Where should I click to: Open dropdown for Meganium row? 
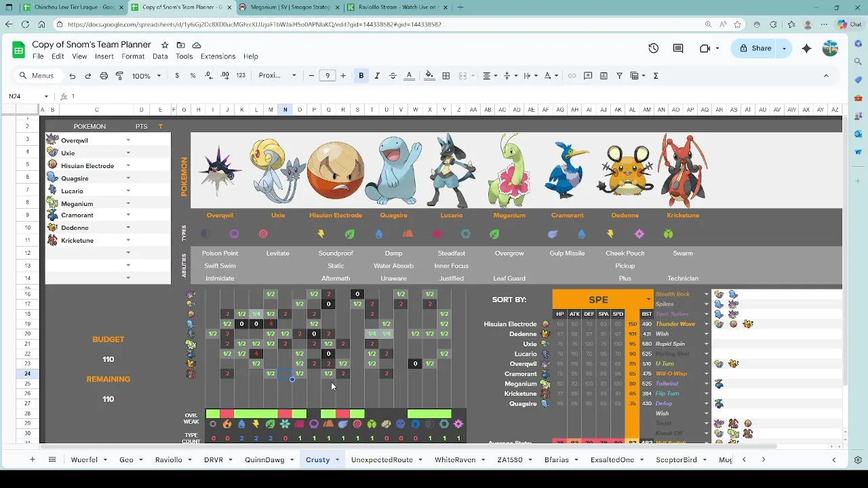click(x=128, y=203)
